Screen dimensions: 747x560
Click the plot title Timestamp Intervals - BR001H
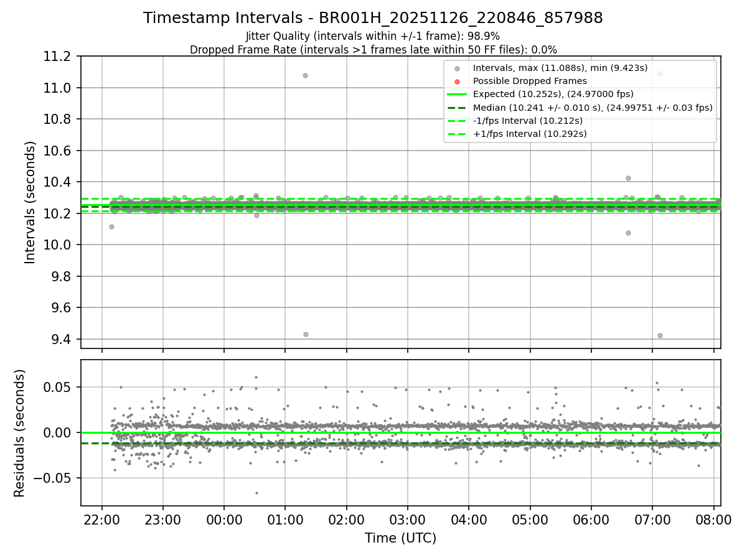(373, 18)
